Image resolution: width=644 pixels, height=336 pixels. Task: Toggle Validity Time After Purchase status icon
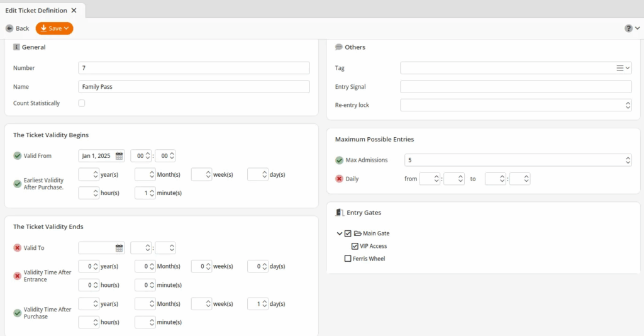click(17, 313)
